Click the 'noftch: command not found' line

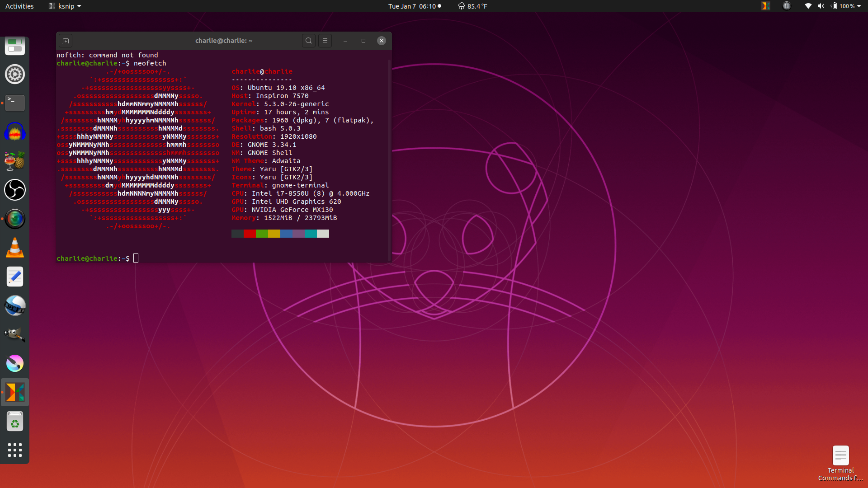(x=107, y=55)
